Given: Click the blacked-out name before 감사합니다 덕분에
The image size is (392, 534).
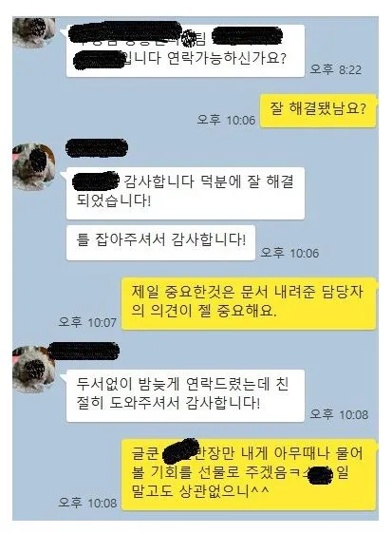Looking at the screenshot, I should (x=96, y=181).
